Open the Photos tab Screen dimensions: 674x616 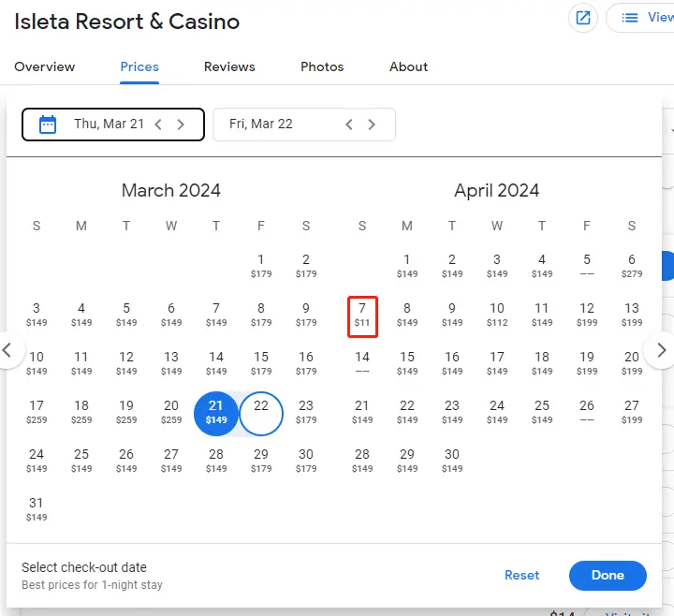[x=322, y=66]
